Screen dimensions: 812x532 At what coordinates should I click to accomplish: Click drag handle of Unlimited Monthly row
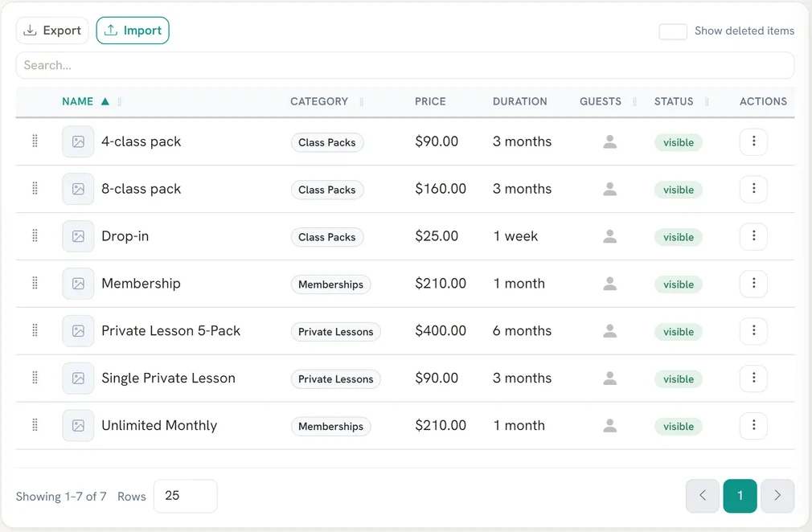35,425
